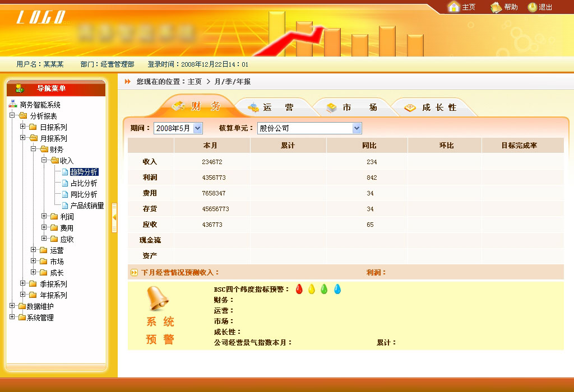574x392 pixels.
Task: Expand the 数据维护 tree node
Action: [12, 306]
